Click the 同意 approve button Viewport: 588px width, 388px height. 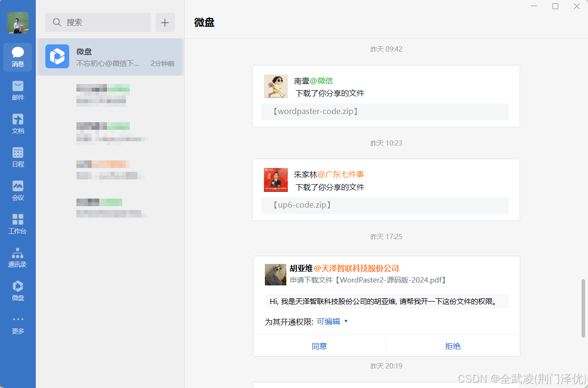pos(319,346)
